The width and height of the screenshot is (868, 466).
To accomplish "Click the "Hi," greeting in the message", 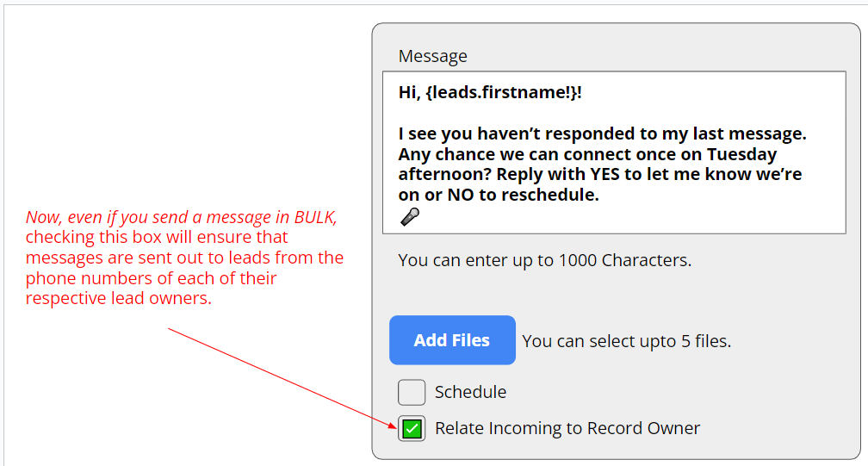I will 410,92.
